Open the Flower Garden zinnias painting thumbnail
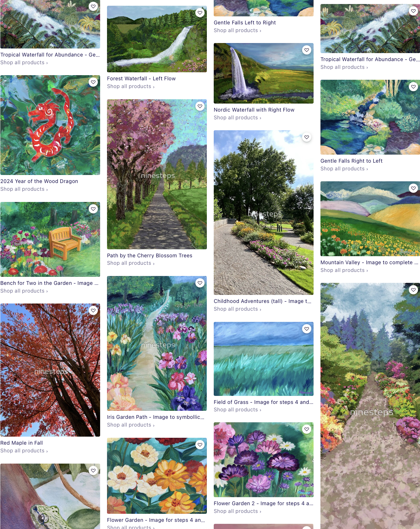Image resolution: width=420 pixels, height=529 pixels. [157, 476]
